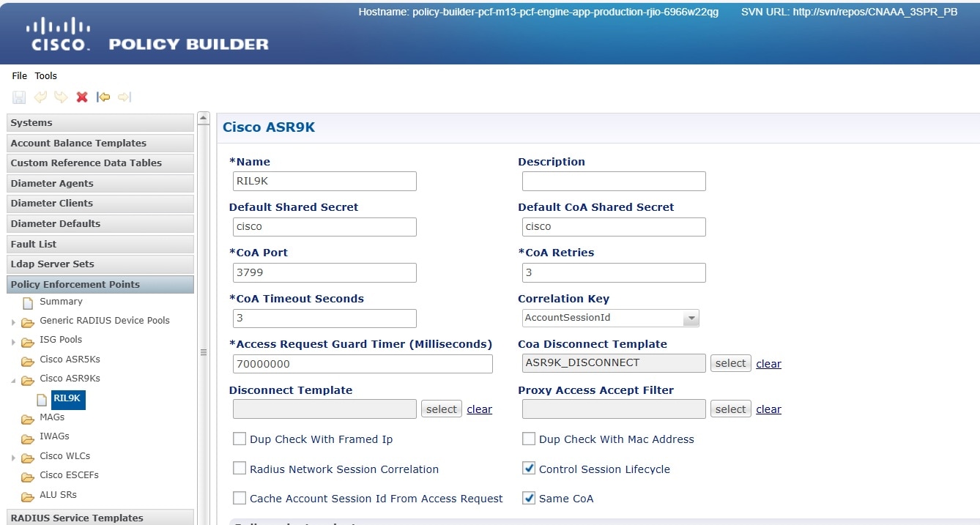This screenshot has height=525, width=980.
Task: Expand the ISG Pools tree node
Action: click(13, 341)
